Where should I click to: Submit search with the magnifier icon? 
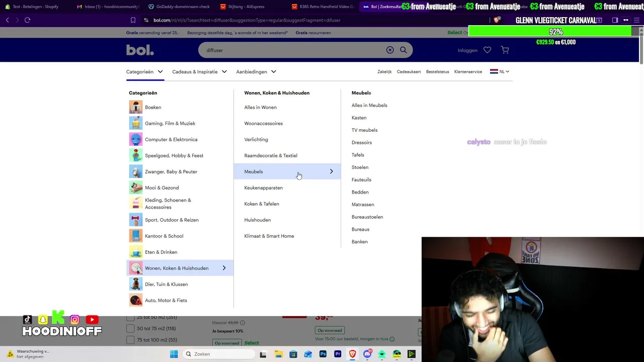click(403, 50)
